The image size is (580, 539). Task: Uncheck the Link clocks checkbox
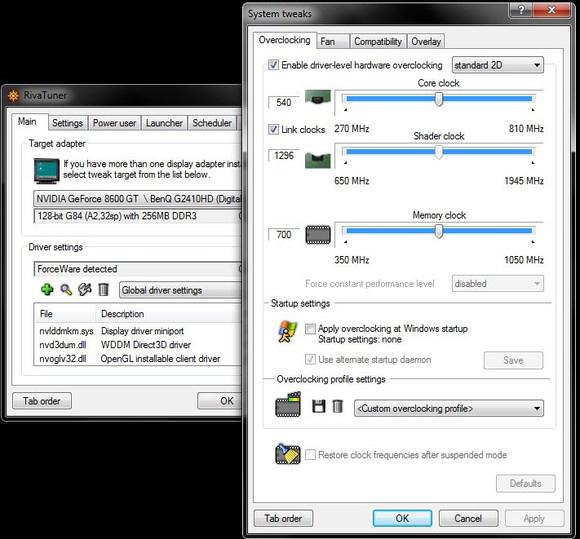[273, 129]
